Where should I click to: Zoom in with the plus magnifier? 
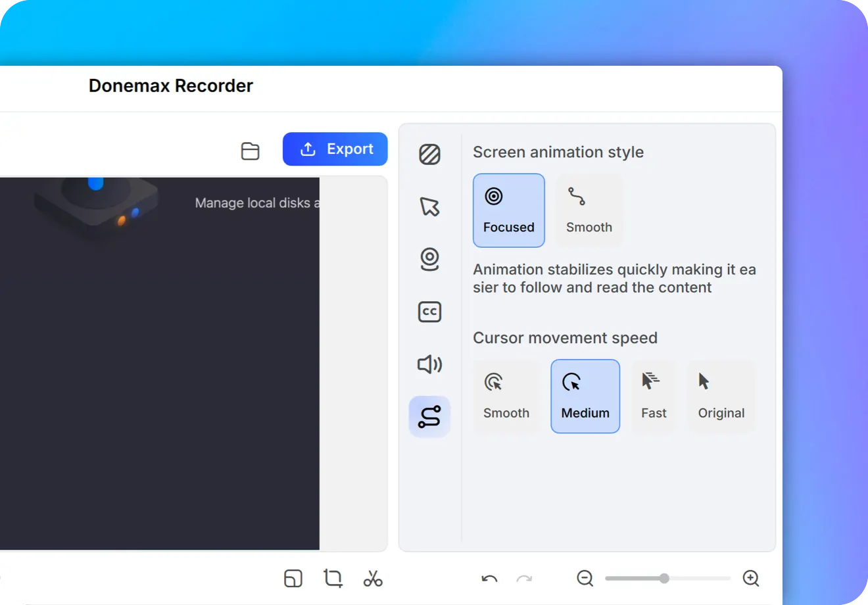pos(751,578)
